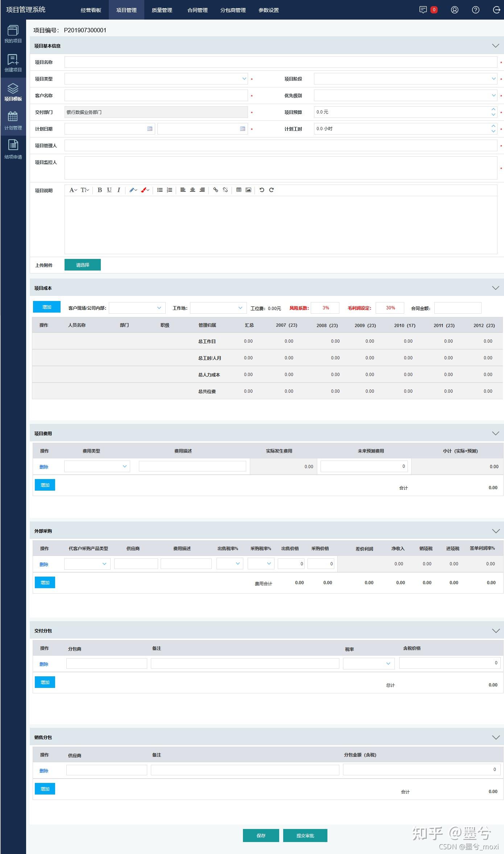The height and width of the screenshot is (854, 504).
Task: Increase 项目预算 stepper up arrow
Action: click(493, 109)
